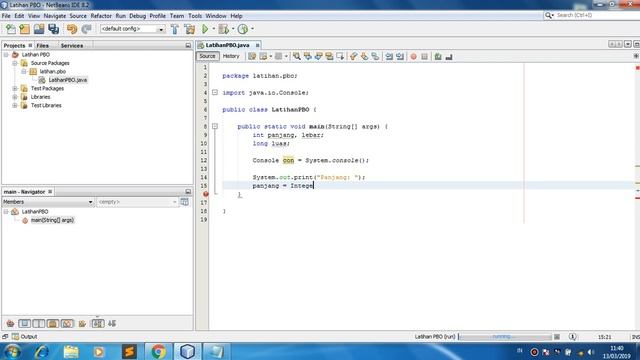The height and width of the screenshot is (360, 640).
Task: Toggle Bookmark icon in editor toolbar
Action: 375,57
